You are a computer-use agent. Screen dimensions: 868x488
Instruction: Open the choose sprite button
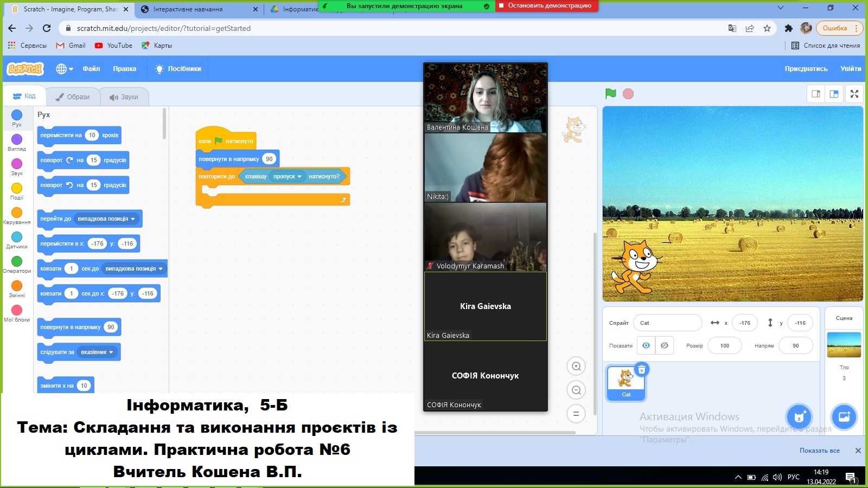pos(799,417)
